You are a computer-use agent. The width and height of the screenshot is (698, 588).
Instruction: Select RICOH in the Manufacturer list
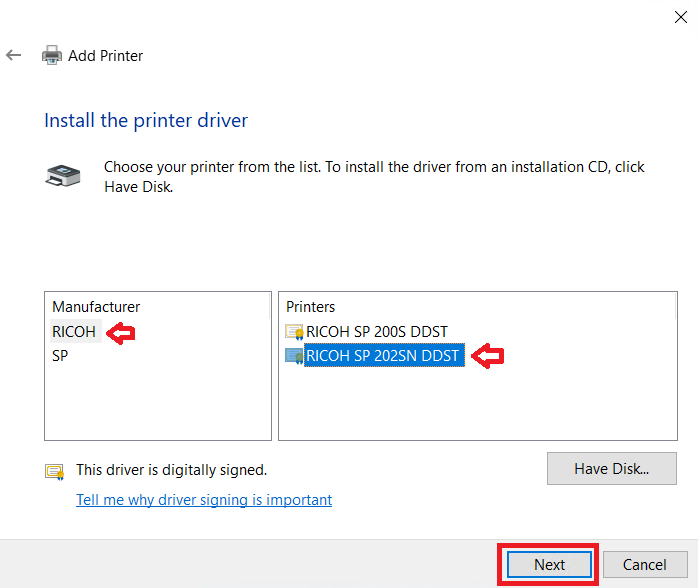[x=74, y=332]
